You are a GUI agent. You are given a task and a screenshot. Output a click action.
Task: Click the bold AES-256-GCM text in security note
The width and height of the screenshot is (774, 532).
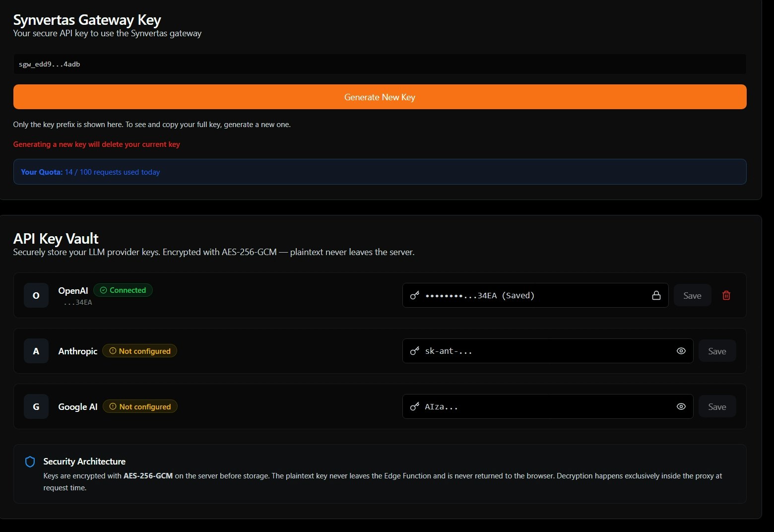point(148,475)
